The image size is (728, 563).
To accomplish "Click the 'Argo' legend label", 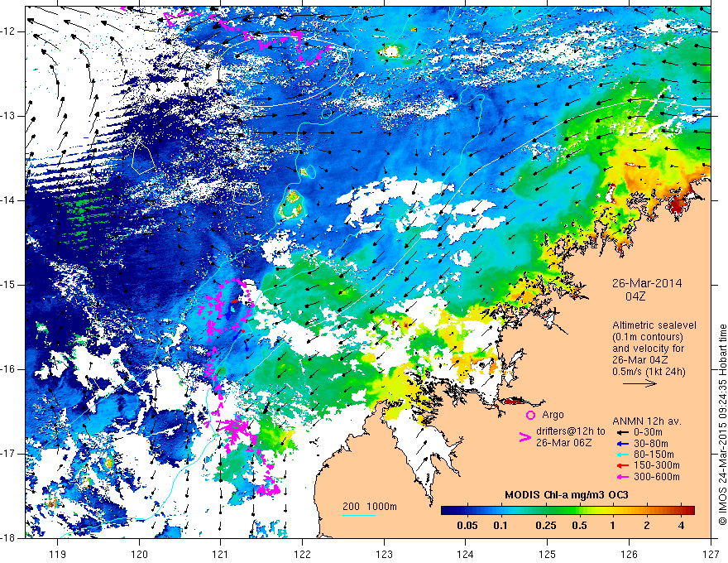I will coord(553,415).
